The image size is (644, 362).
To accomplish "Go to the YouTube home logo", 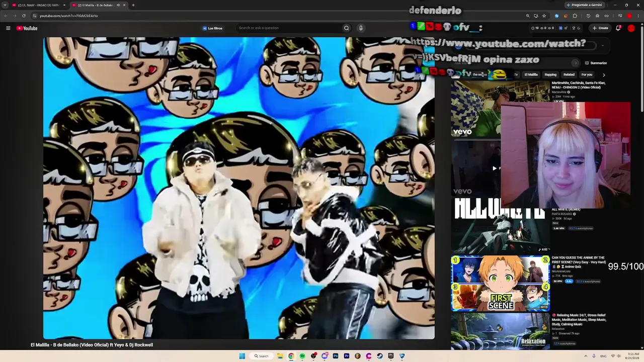I will point(27,28).
